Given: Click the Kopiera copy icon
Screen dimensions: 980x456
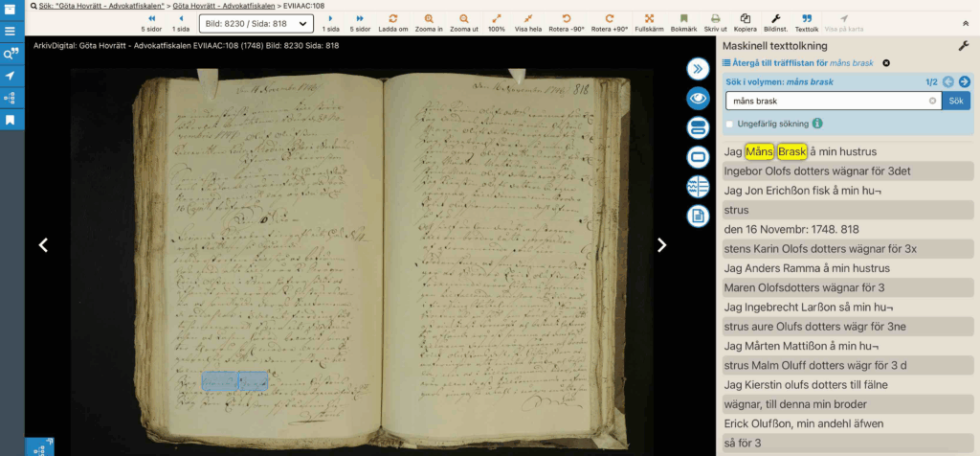Looking at the screenshot, I should click(x=745, y=18).
